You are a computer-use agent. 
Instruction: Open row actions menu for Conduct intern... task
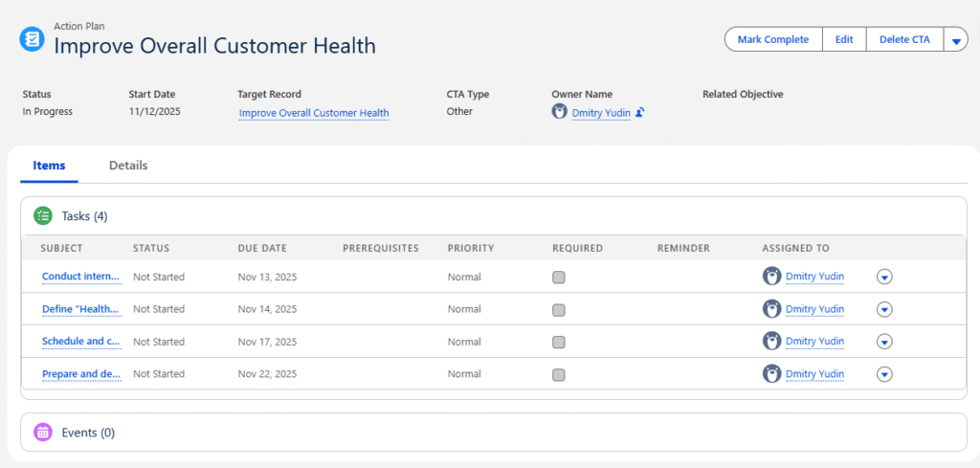click(x=884, y=277)
